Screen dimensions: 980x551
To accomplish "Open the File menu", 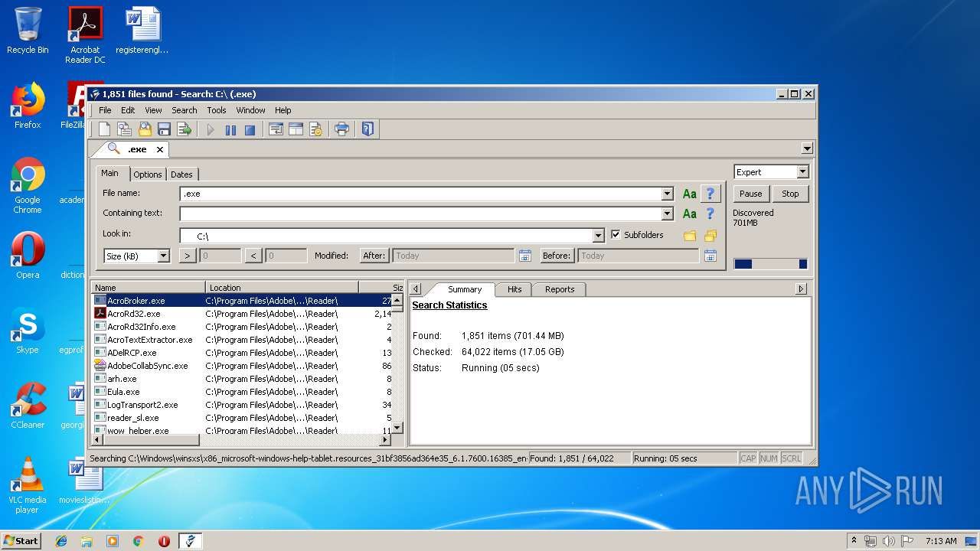I will [x=105, y=110].
